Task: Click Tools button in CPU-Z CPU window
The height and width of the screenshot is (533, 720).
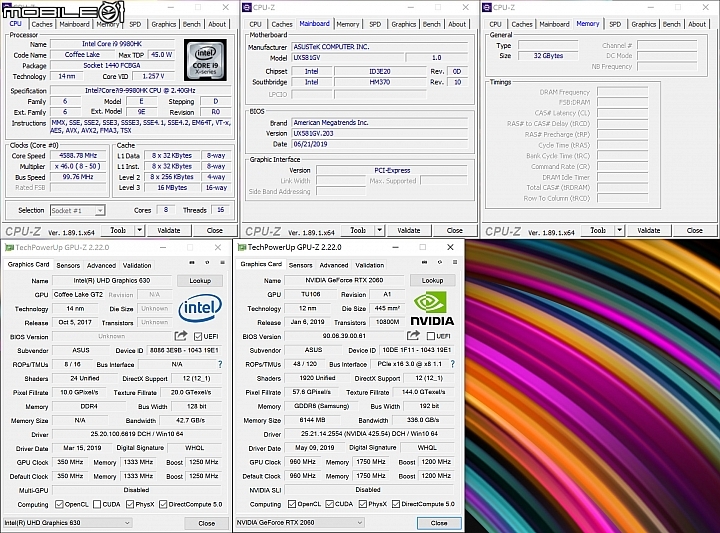Action: (118, 230)
